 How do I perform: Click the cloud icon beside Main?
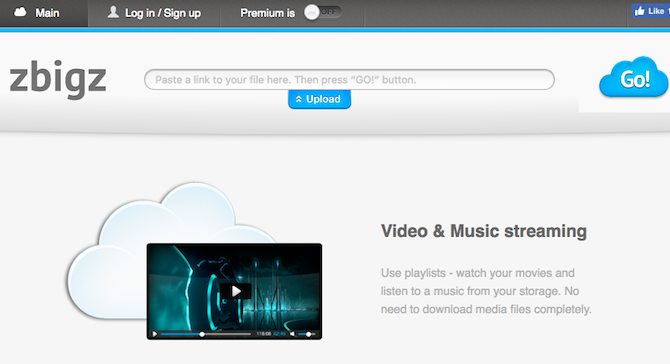pos(20,12)
